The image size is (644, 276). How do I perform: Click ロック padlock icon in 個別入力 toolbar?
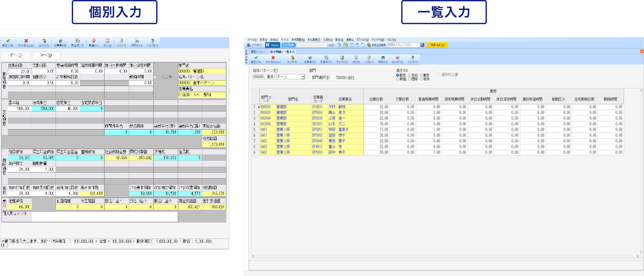click(44, 42)
